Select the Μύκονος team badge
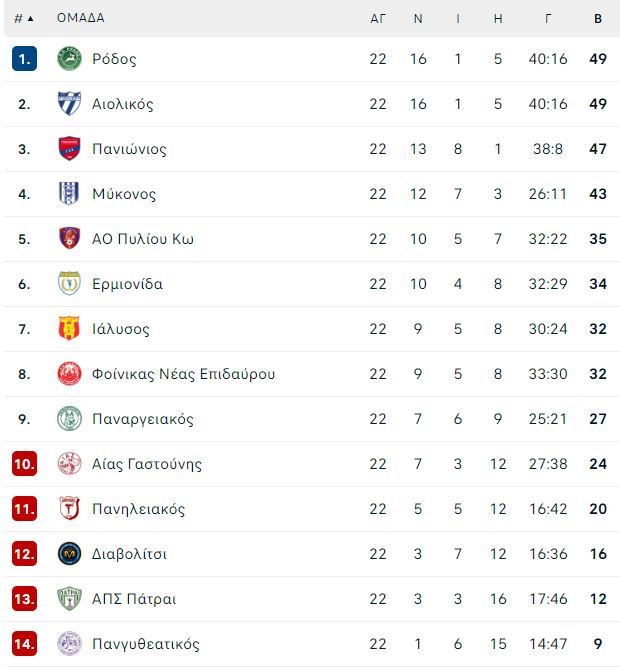Viewport: 620px width, 667px height. point(69,194)
